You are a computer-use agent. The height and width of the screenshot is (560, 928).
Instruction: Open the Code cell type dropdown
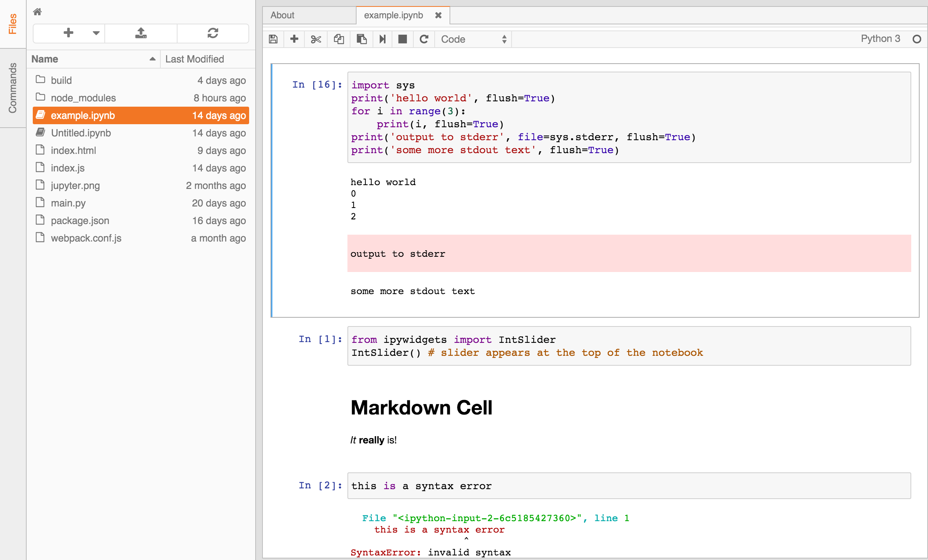tap(472, 39)
